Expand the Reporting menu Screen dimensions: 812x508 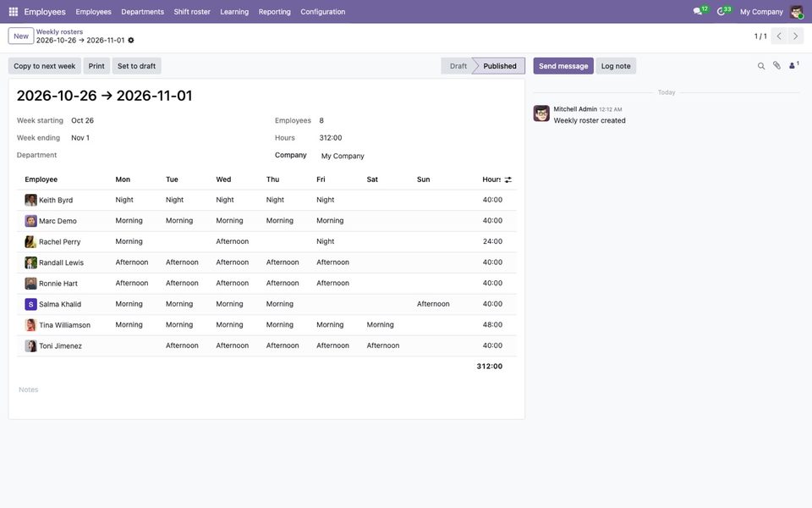click(274, 11)
